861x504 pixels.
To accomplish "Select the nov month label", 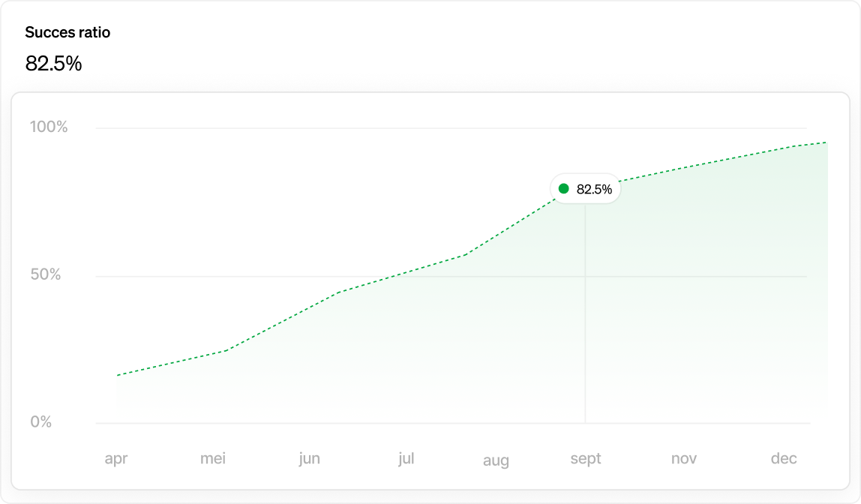I will [x=684, y=458].
